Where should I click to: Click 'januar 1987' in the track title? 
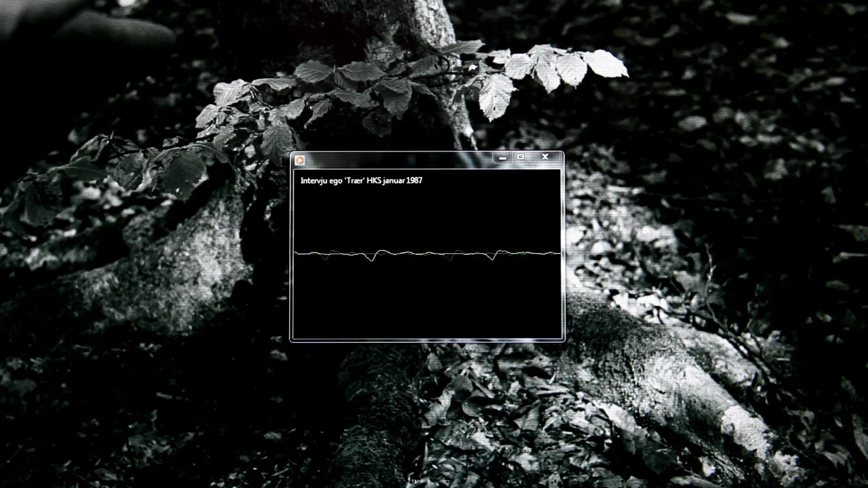pos(402,181)
